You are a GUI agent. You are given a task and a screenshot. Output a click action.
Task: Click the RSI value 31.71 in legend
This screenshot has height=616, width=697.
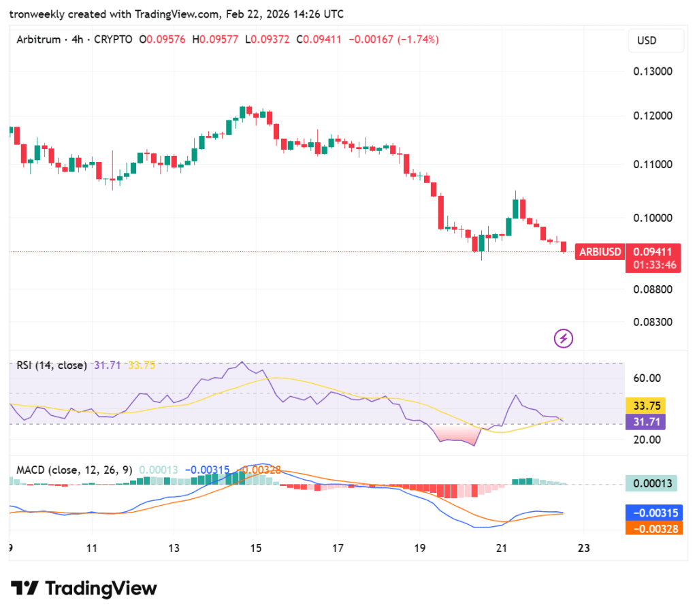coord(107,366)
